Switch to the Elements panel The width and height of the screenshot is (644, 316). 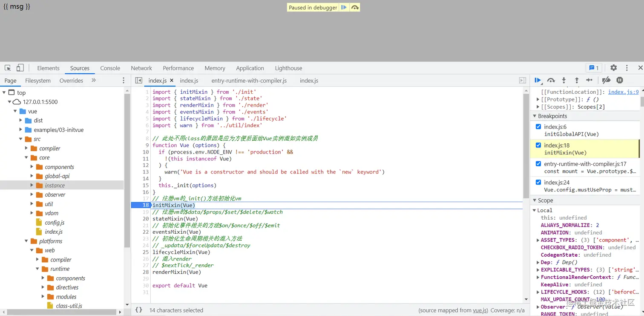[x=48, y=68]
